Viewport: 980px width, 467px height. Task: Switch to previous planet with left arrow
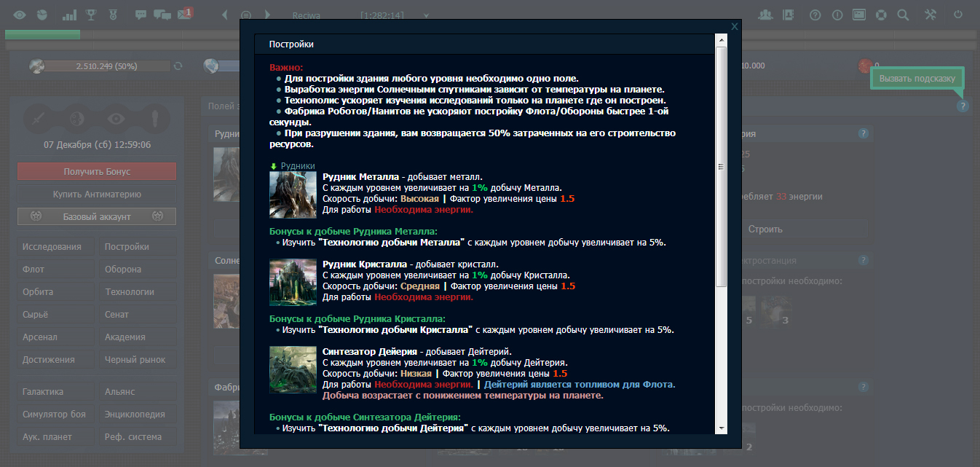pyautogui.click(x=224, y=15)
